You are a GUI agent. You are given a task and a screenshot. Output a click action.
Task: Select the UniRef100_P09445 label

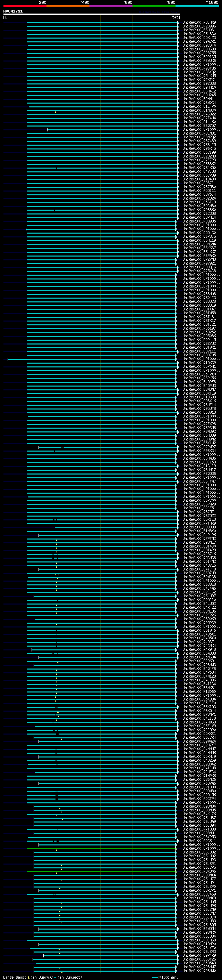[x=199, y=340]
